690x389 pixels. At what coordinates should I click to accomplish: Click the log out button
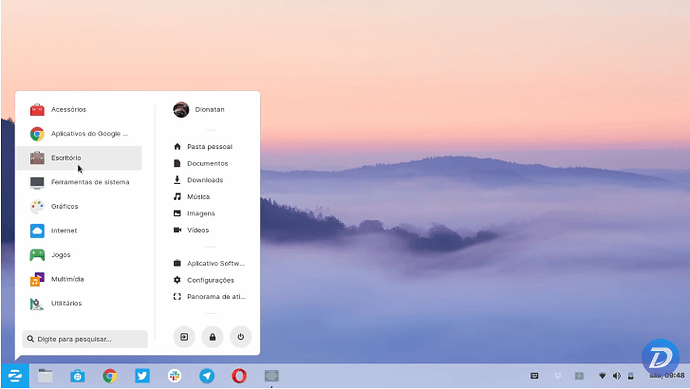pyautogui.click(x=184, y=337)
